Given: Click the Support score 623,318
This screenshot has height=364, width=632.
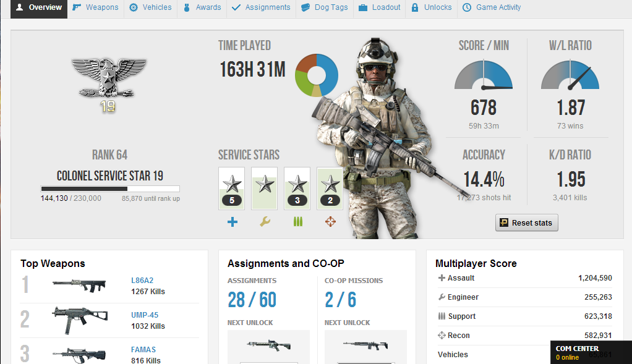Looking at the screenshot, I should 598,316.
